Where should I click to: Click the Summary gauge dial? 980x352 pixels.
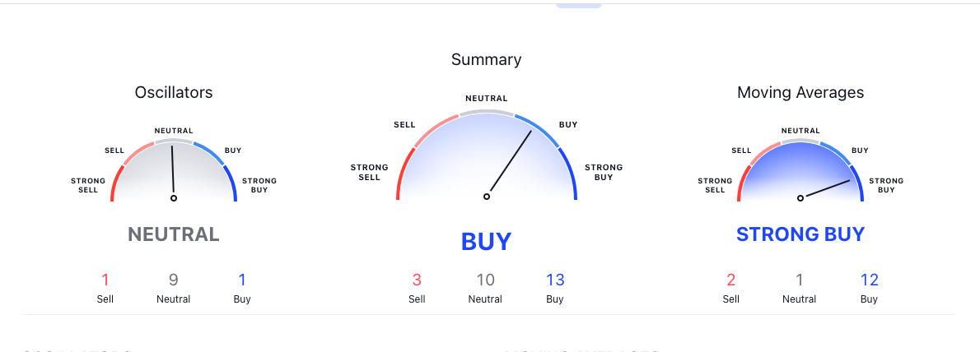[x=486, y=155]
